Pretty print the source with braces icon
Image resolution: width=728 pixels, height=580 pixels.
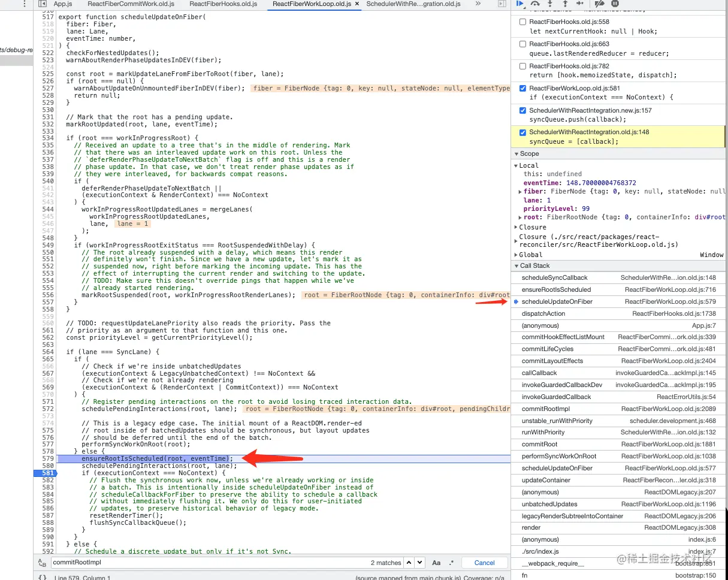(x=42, y=578)
